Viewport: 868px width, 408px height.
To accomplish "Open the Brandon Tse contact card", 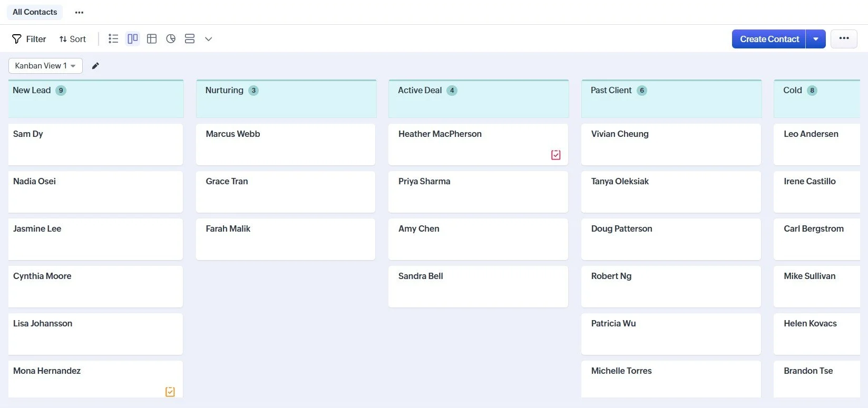I will coord(817,380).
